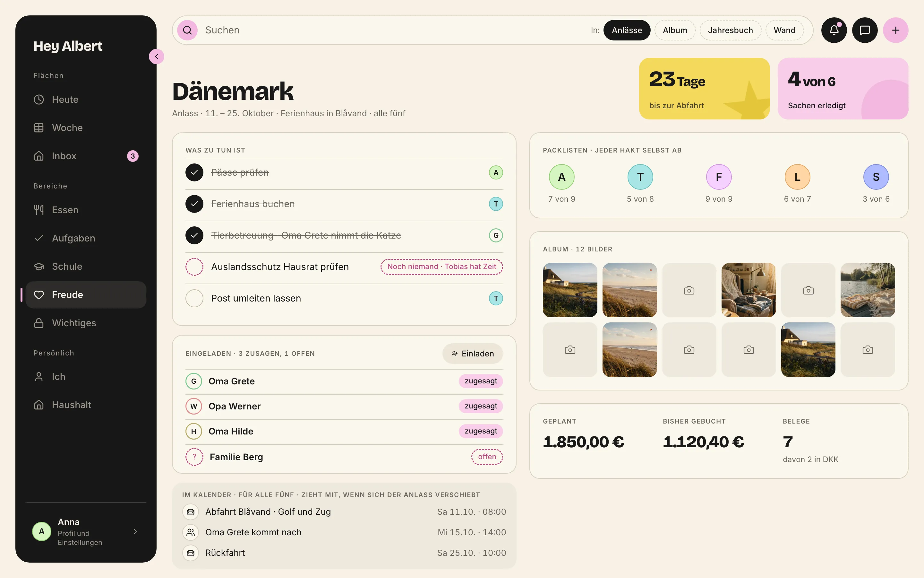
Task: Open the cozy living room album photo
Action: tap(749, 290)
